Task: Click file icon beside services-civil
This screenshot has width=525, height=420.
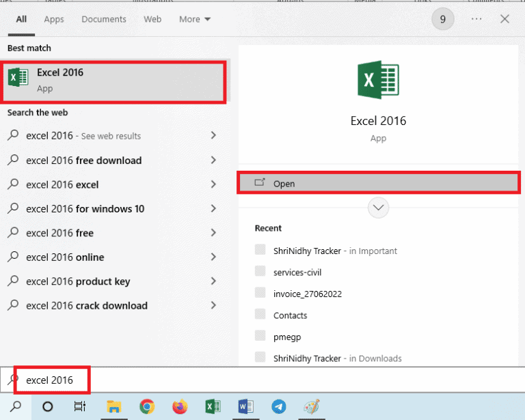Action: pos(260,271)
